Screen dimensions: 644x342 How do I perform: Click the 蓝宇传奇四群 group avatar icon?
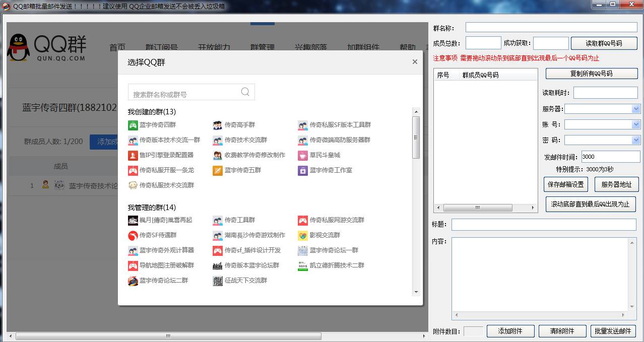tap(133, 125)
